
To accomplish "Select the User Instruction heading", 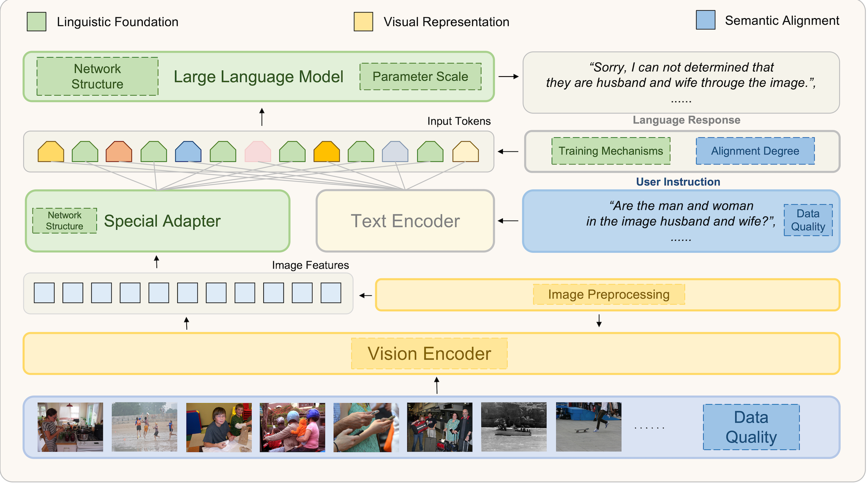I will 678,182.
